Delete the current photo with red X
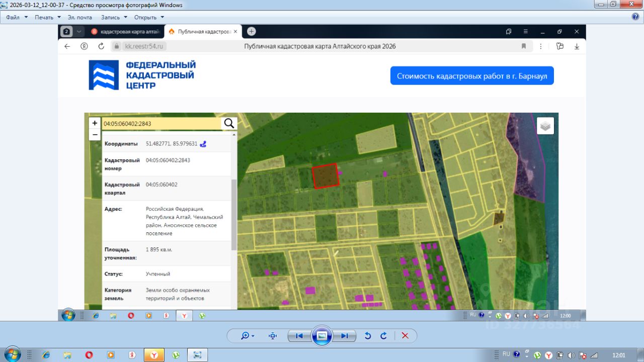 [405, 336]
